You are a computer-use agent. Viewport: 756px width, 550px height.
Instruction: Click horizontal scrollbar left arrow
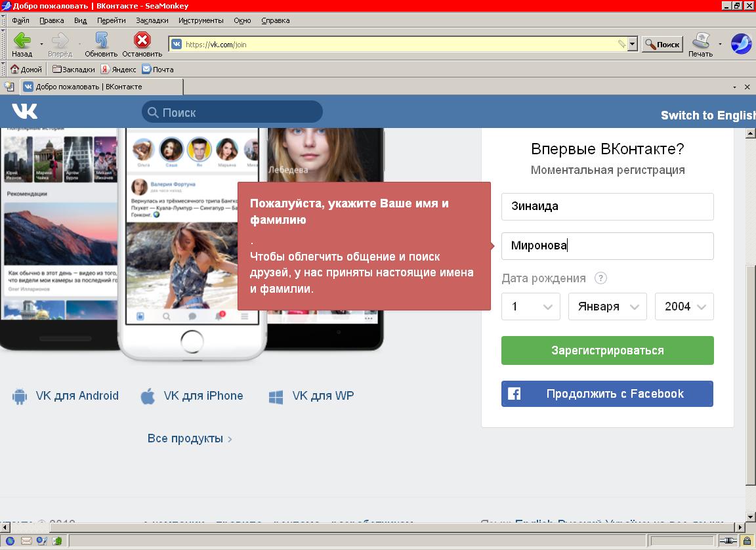tap(5, 527)
